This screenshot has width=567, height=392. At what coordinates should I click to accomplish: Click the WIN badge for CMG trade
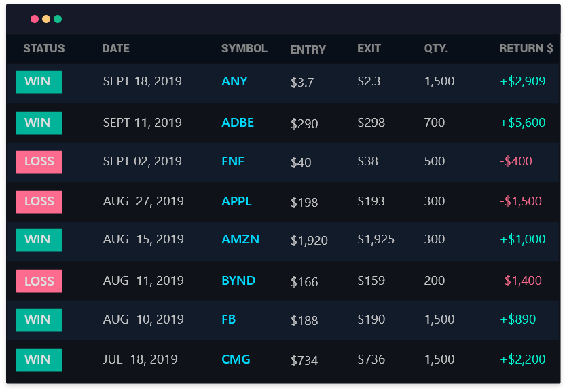pyautogui.click(x=39, y=359)
